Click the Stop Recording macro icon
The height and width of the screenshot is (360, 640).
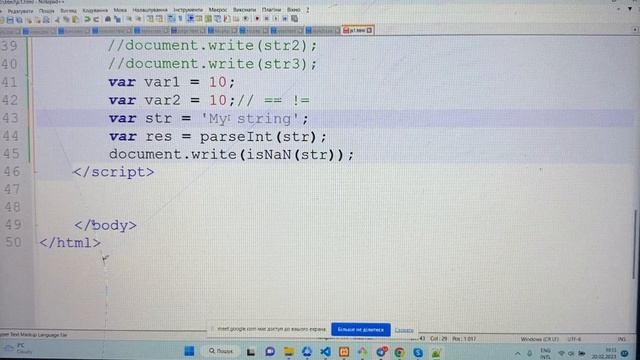pos(266,19)
